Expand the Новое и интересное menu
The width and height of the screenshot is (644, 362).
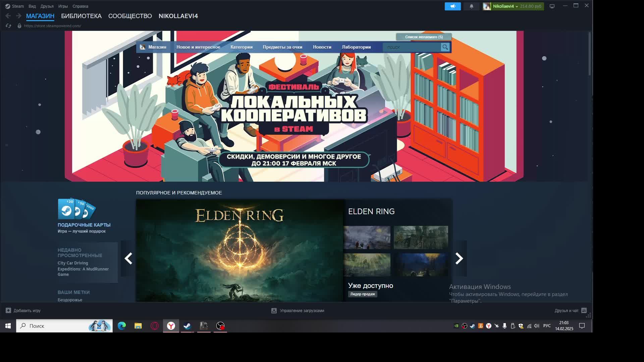pos(198,47)
